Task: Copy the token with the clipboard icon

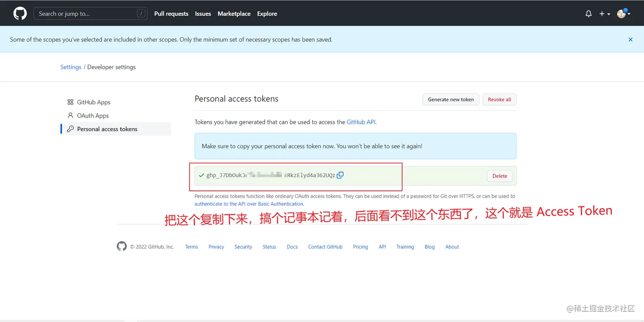Action: (x=340, y=175)
